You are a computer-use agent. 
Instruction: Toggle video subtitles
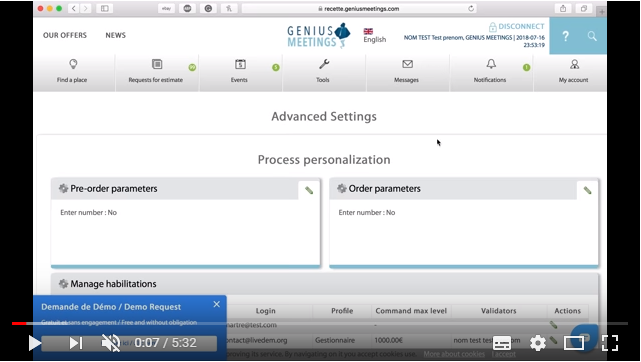[502, 343]
